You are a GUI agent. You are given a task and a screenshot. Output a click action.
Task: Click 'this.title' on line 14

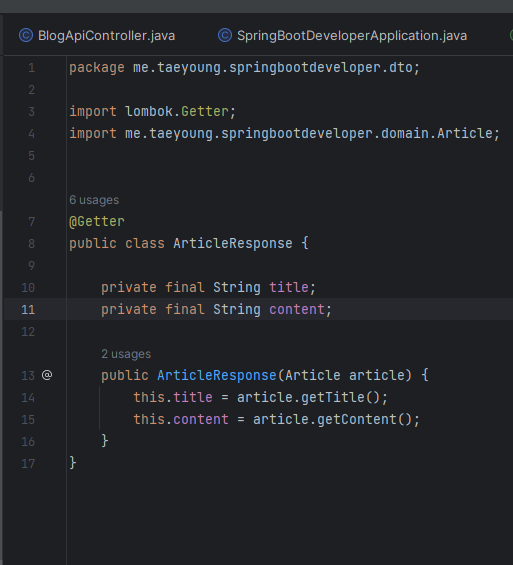173,397
